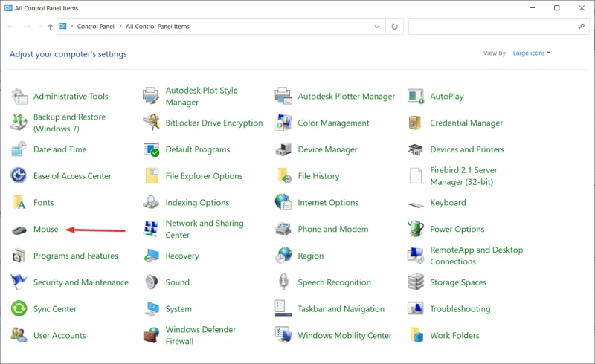The height and width of the screenshot is (364, 595).
Task: Expand the address bar history dropdown
Action: [x=377, y=27]
